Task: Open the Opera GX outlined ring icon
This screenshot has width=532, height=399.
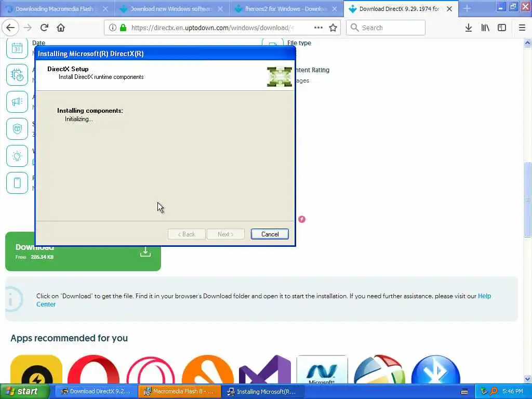Action: click(x=151, y=369)
